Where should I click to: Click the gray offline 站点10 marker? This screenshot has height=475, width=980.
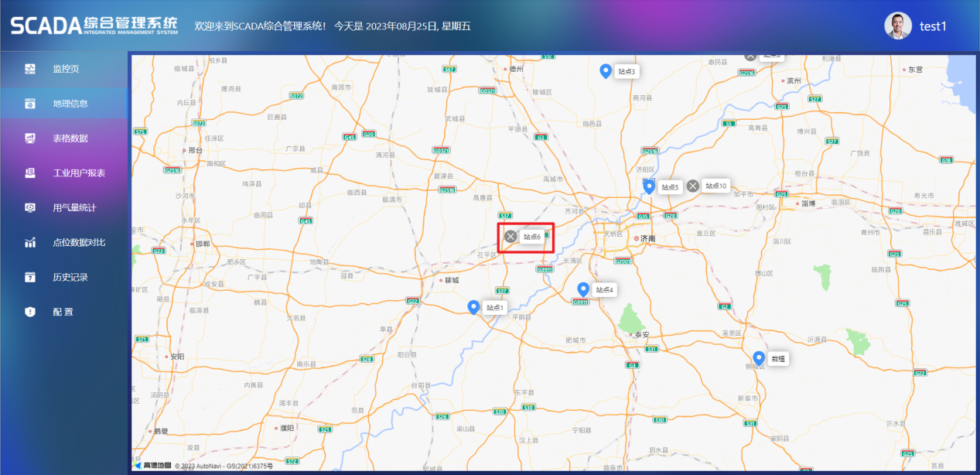(693, 186)
